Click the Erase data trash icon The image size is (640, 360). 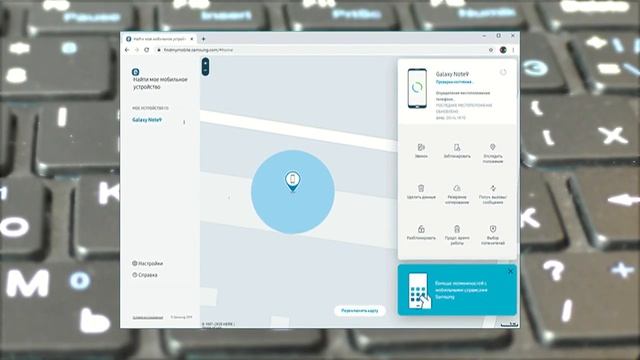(x=421, y=188)
